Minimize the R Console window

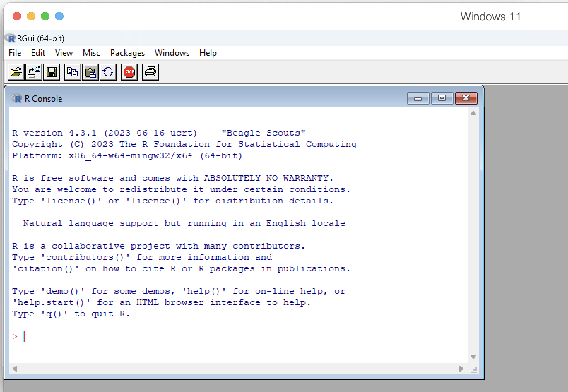(418, 99)
